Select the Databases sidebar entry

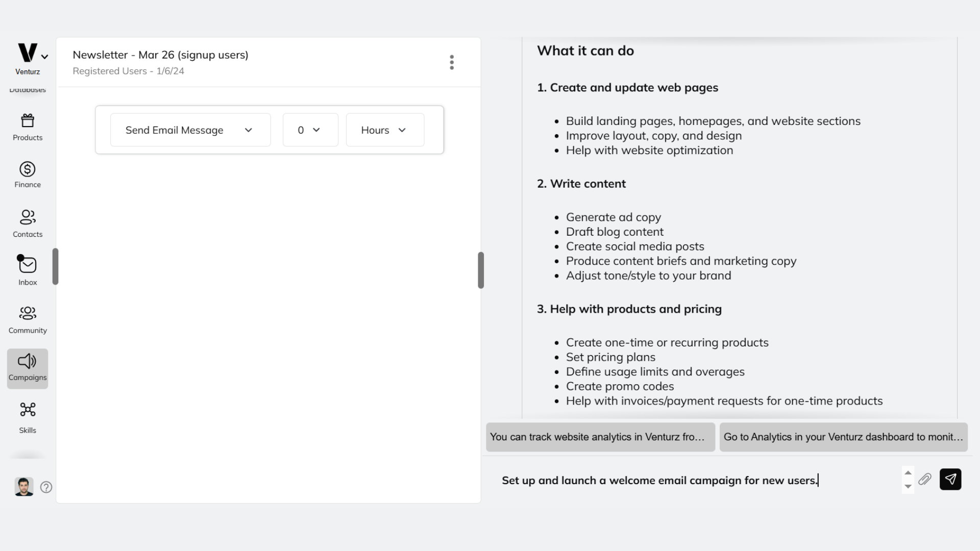point(27,89)
